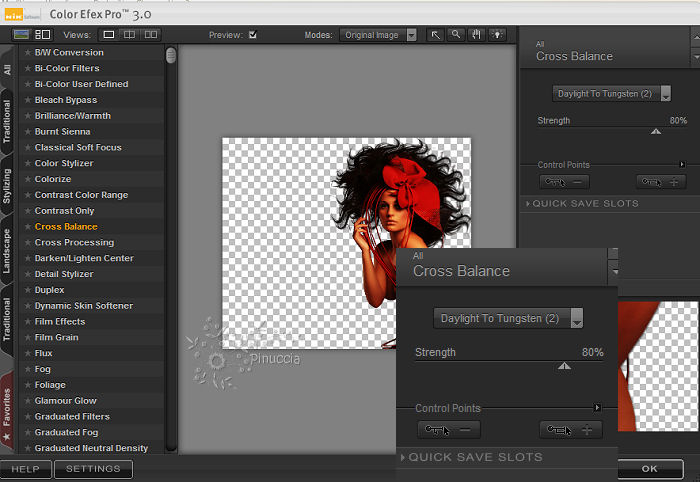Switch to the Landscape tab
Viewport: 700px width, 482px height.
(x=7, y=251)
